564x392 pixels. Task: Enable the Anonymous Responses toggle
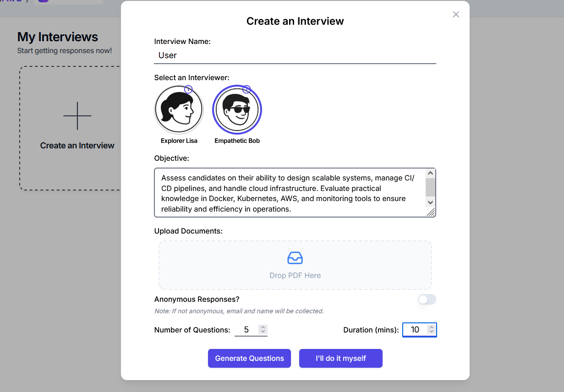[x=427, y=299]
